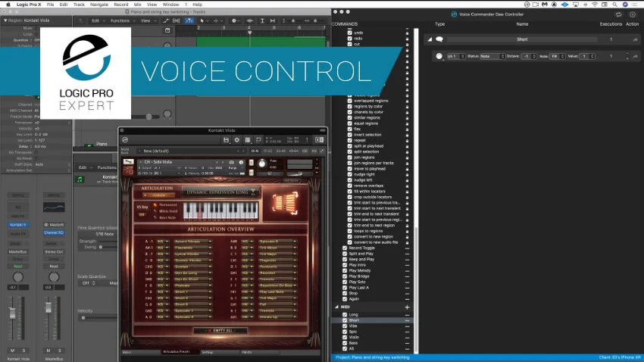Click the info icon in CH Solo Viola header
This screenshot has width=644, height=362.
[x=241, y=162]
